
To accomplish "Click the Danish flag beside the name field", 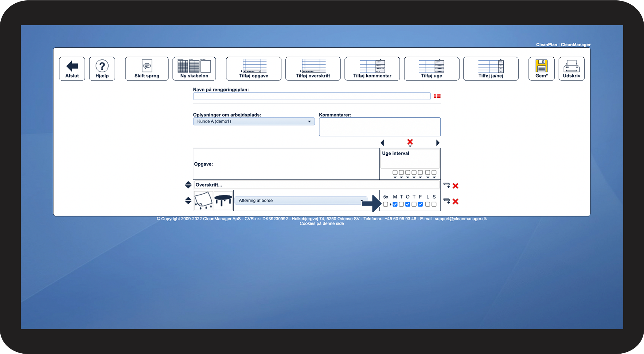I will 437,96.
